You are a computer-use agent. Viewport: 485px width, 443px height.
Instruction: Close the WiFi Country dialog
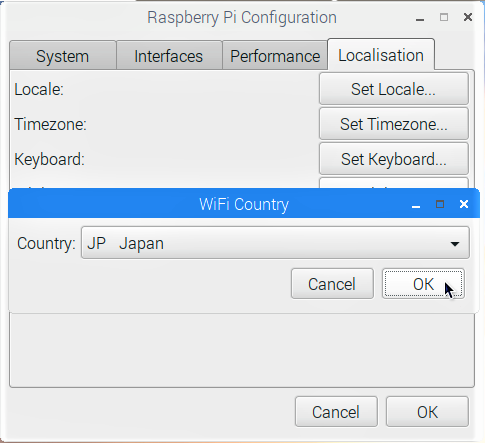point(464,204)
